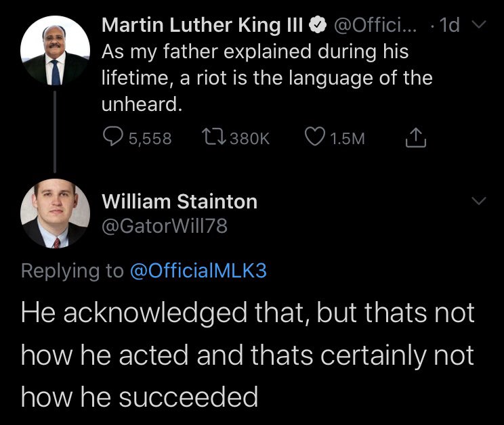Click the reply speech bubble icon

click(x=113, y=137)
